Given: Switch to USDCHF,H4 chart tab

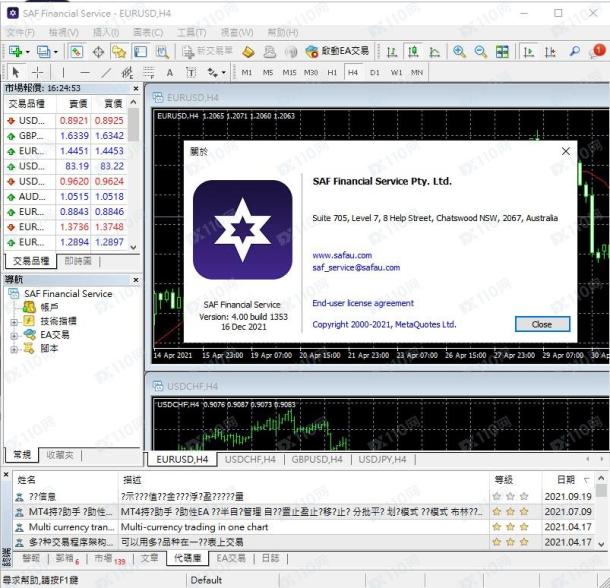Looking at the screenshot, I should pos(251,460).
